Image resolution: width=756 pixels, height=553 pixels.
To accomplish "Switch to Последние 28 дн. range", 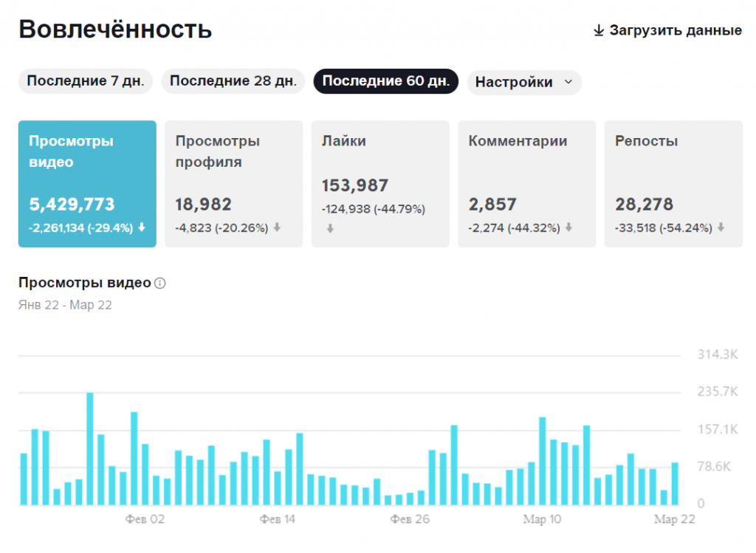I will [233, 81].
